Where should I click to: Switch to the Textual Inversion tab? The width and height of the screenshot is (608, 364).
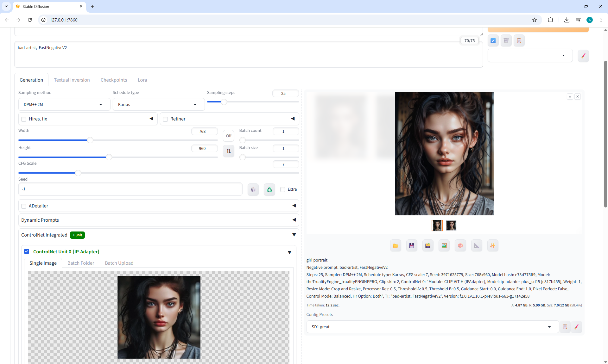coord(72,80)
